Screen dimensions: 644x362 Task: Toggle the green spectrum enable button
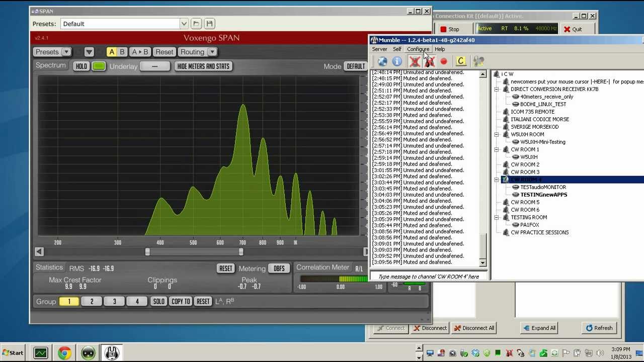[x=99, y=66]
